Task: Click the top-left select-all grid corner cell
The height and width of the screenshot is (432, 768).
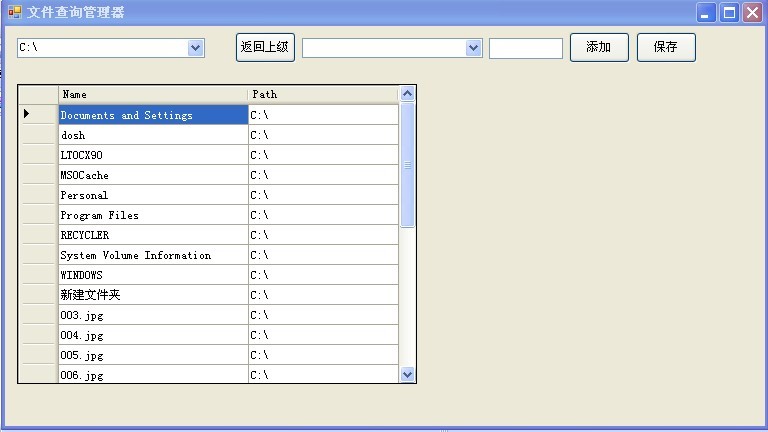Action: click(x=38, y=94)
